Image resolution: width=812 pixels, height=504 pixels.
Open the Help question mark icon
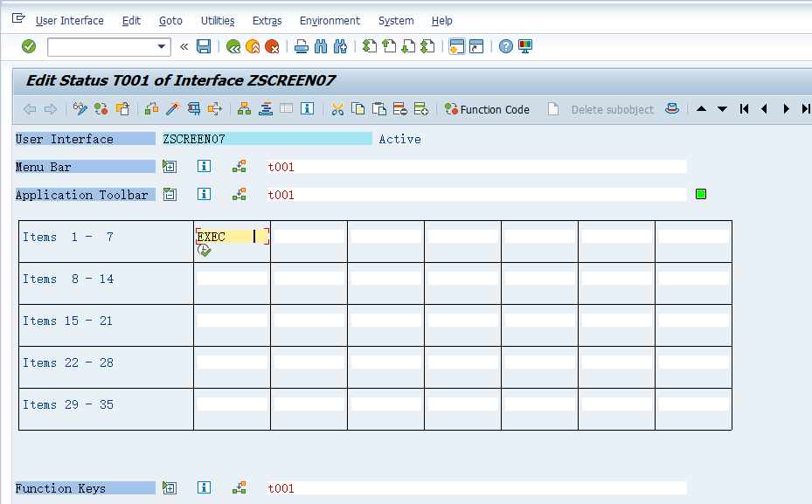point(505,46)
